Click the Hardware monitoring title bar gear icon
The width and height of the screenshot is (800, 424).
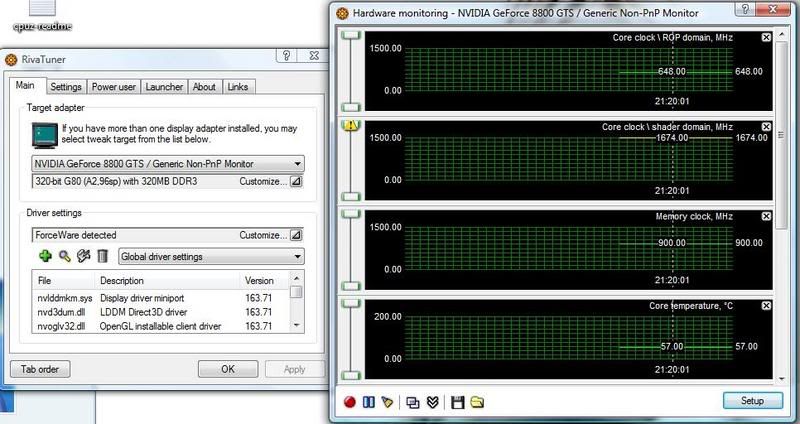click(x=342, y=13)
